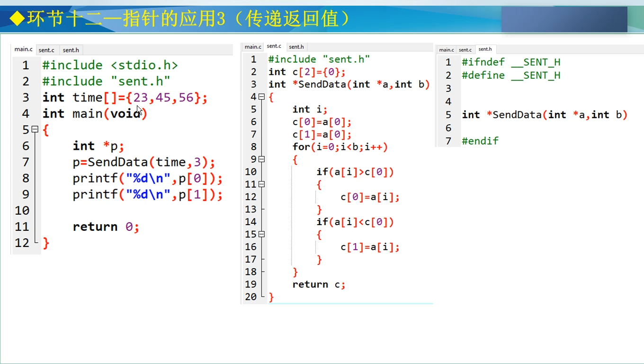Screen dimensions: 644x364
Task: Click the SendData prototype on sent.h line 5
Action: 545,115
